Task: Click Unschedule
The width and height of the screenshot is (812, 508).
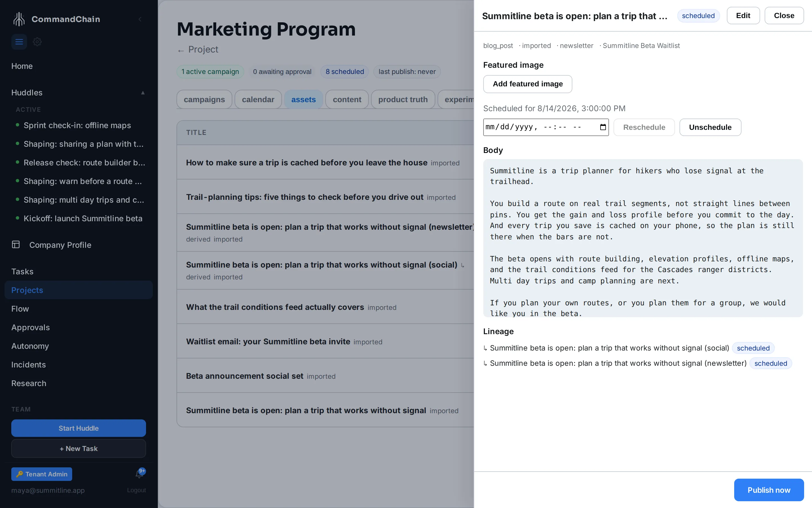Action: (x=710, y=127)
